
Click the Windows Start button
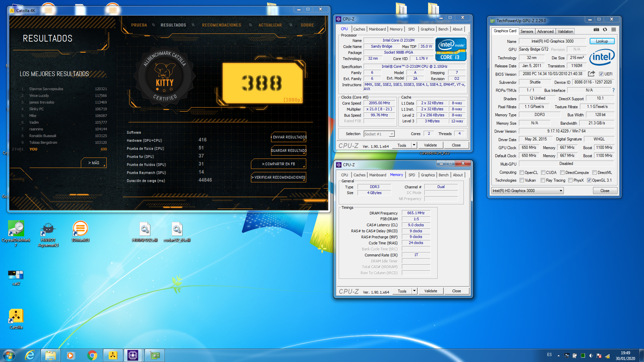[9, 355]
